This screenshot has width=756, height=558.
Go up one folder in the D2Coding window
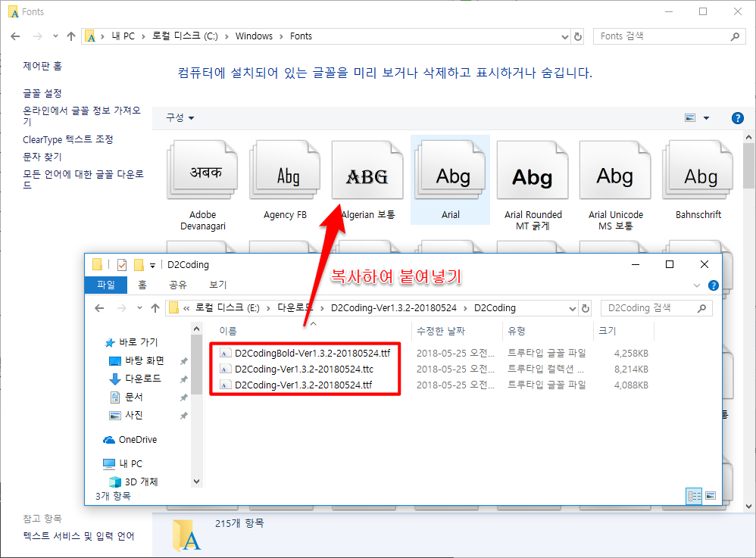pos(155,308)
